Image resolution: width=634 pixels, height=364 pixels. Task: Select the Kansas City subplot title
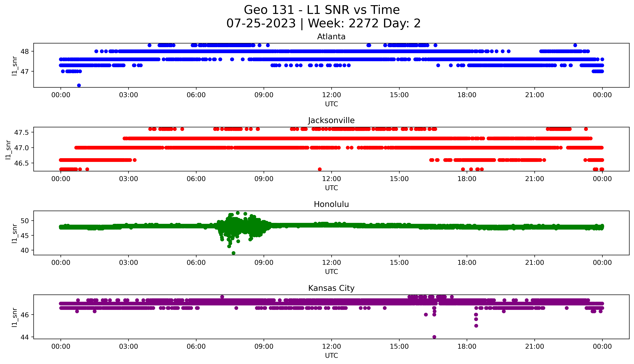coord(331,288)
